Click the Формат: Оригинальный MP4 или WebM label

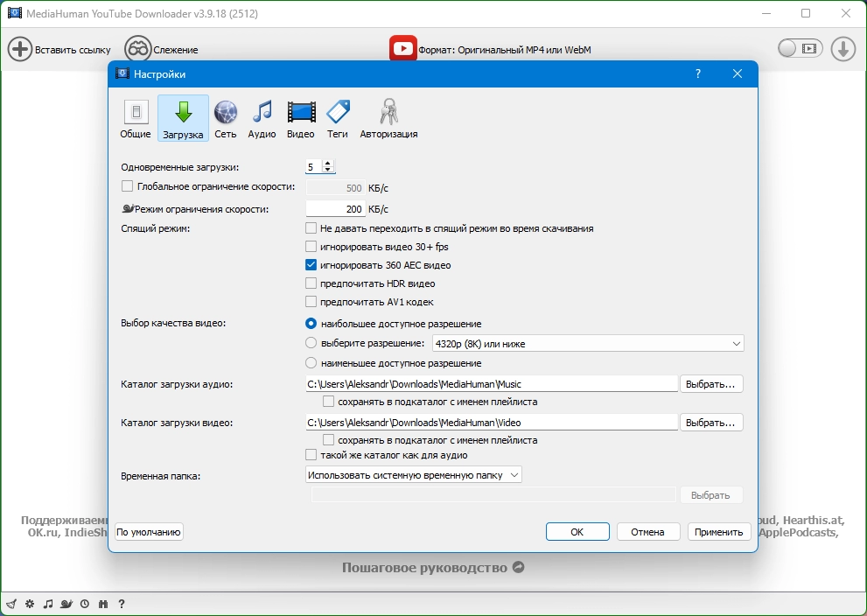click(504, 50)
